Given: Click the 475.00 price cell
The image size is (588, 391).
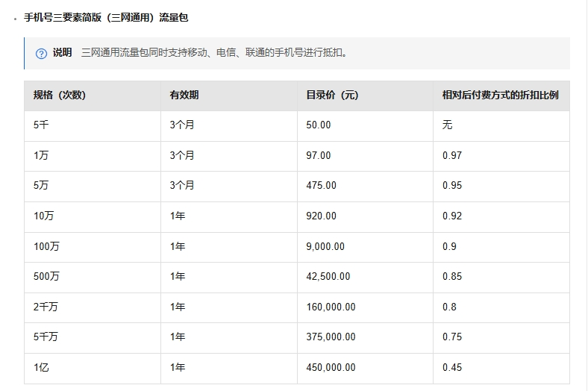Looking at the screenshot, I should [322, 186].
